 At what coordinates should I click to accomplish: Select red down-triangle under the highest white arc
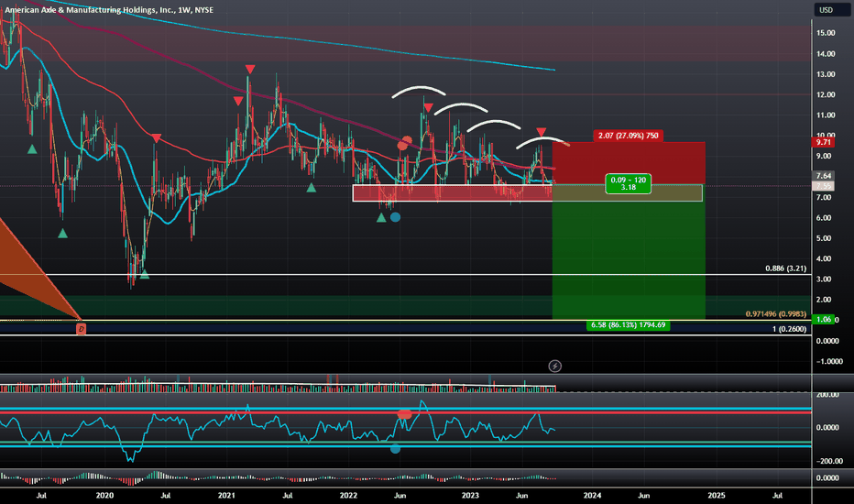[x=429, y=108]
